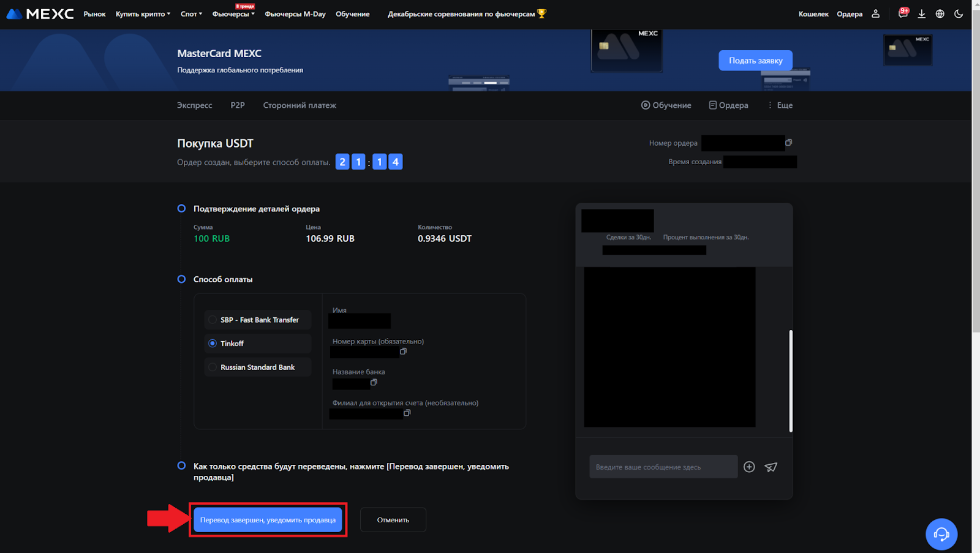This screenshot has width=980, height=553.
Task: Click send message paper plane icon
Action: click(x=771, y=467)
